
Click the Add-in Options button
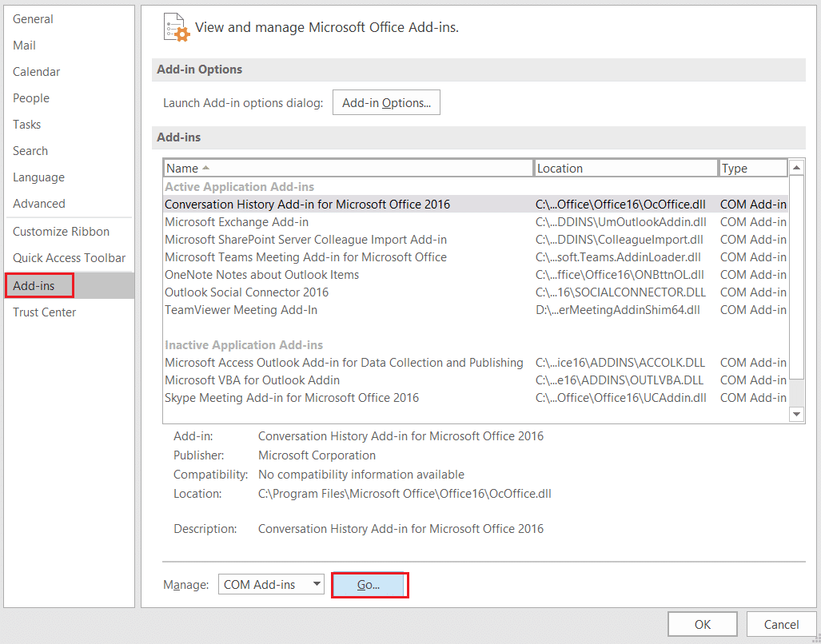tap(386, 101)
